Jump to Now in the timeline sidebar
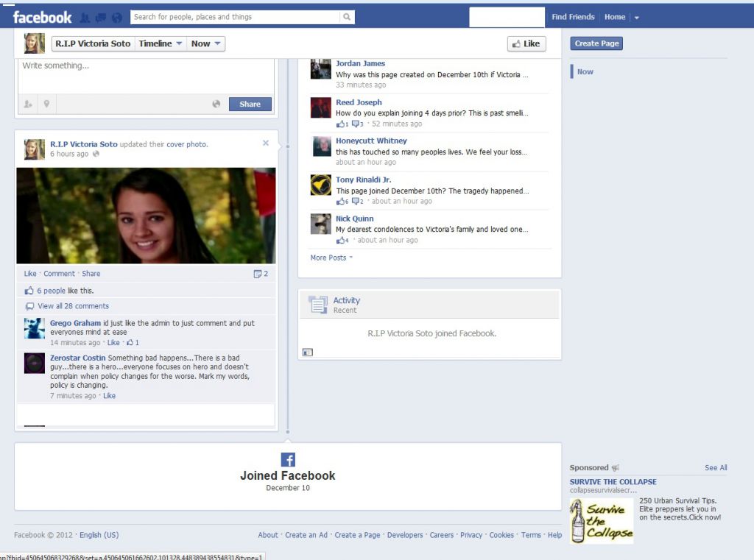This screenshot has height=560, width=754. 585,71
